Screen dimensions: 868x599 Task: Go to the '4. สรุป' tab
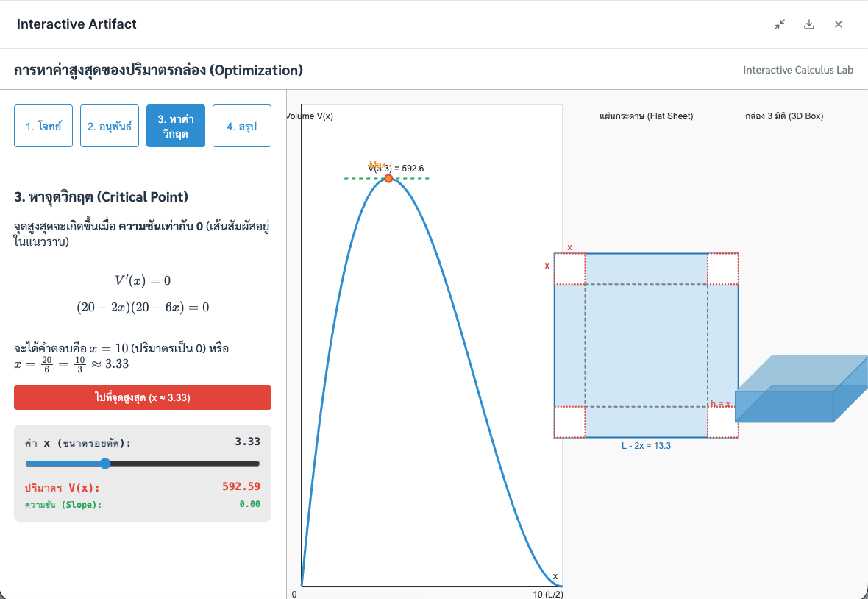click(x=242, y=126)
